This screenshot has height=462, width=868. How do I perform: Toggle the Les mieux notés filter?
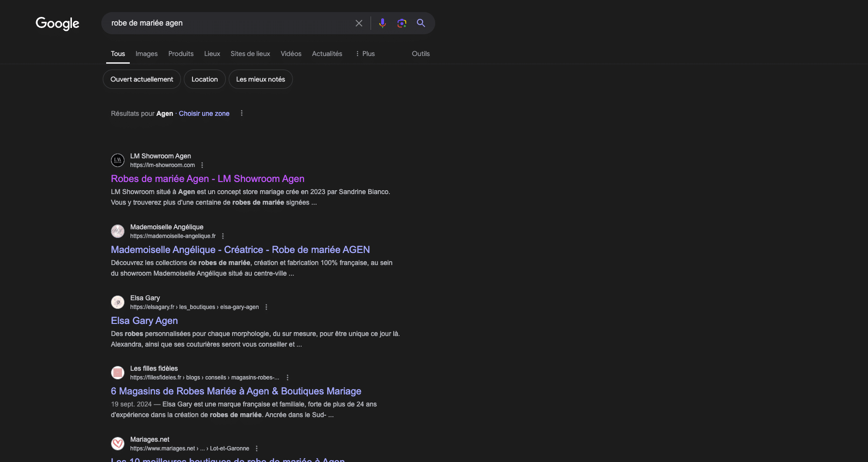tap(261, 79)
